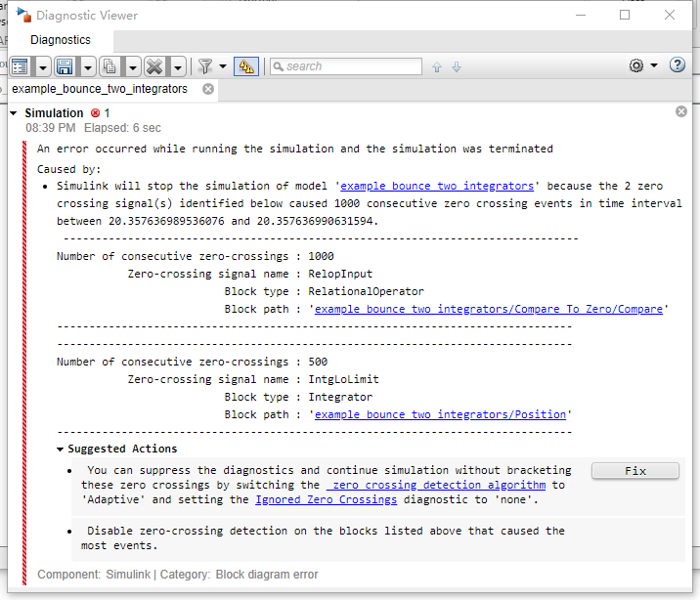Open zero crossing detection algorithm link
700x600 pixels.
[436, 485]
